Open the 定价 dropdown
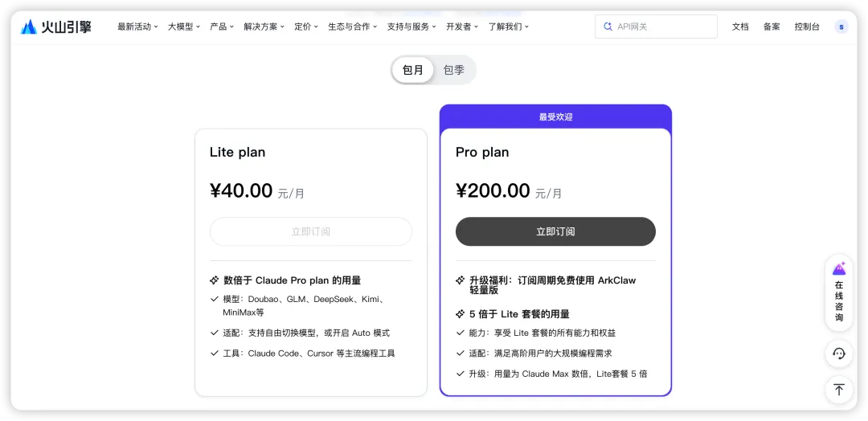 point(306,27)
